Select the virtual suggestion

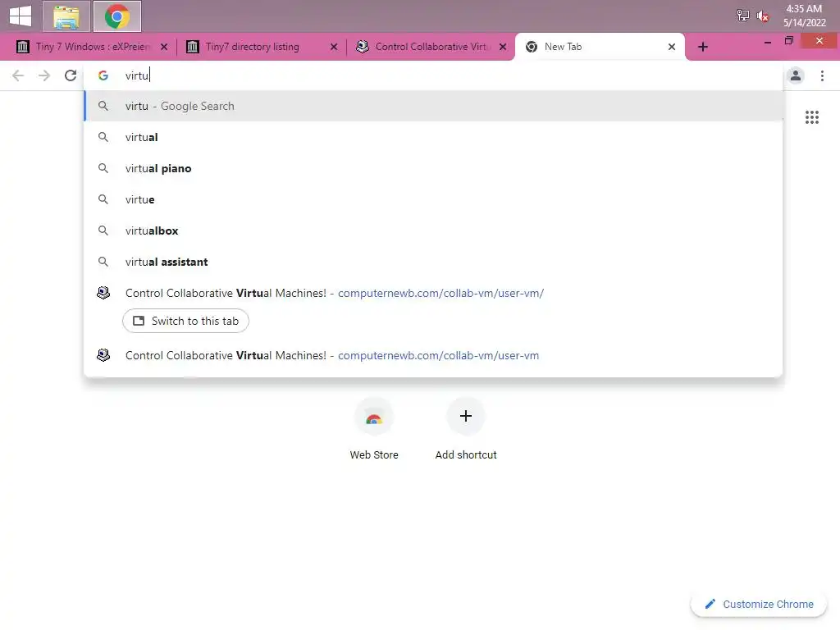click(433, 137)
